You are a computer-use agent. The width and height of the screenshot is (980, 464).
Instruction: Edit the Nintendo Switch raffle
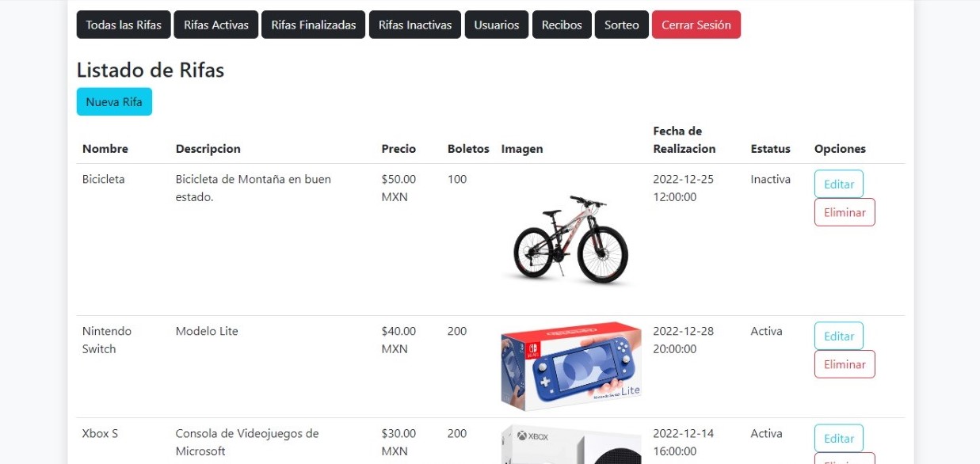point(838,336)
